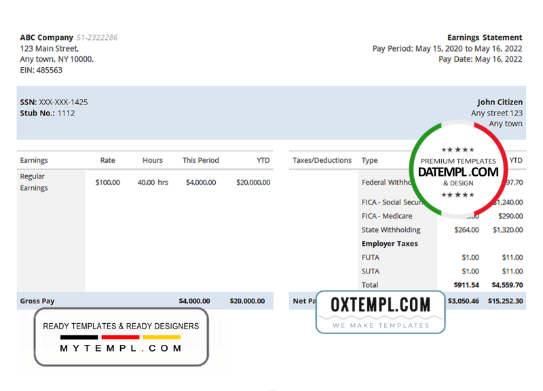
Task: Select the State Withholding row label
Action: [391, 230]
